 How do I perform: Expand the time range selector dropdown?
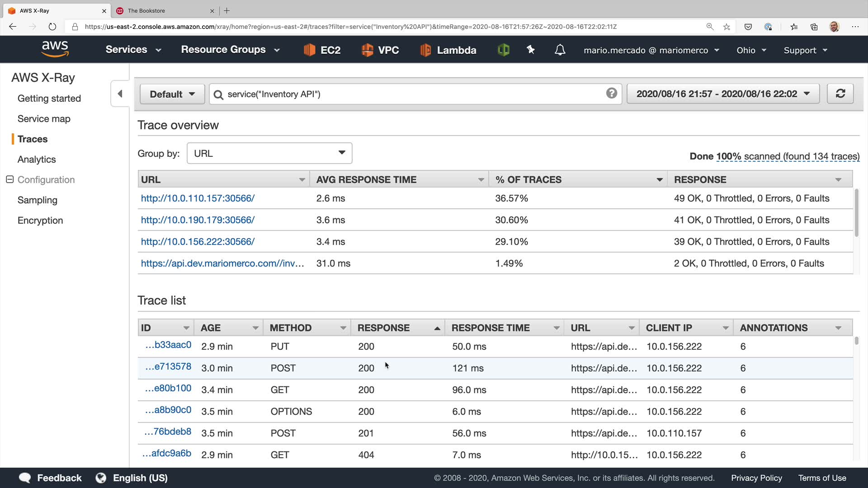722,94
